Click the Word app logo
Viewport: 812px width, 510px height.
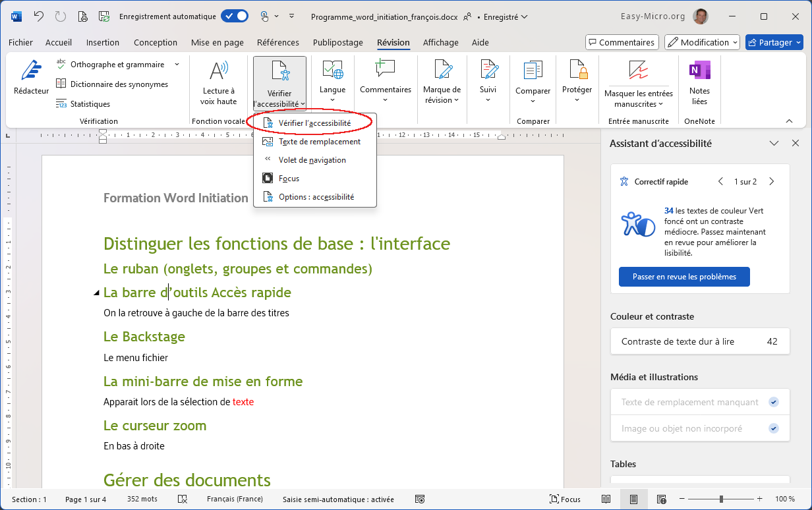tap(16, 16)
